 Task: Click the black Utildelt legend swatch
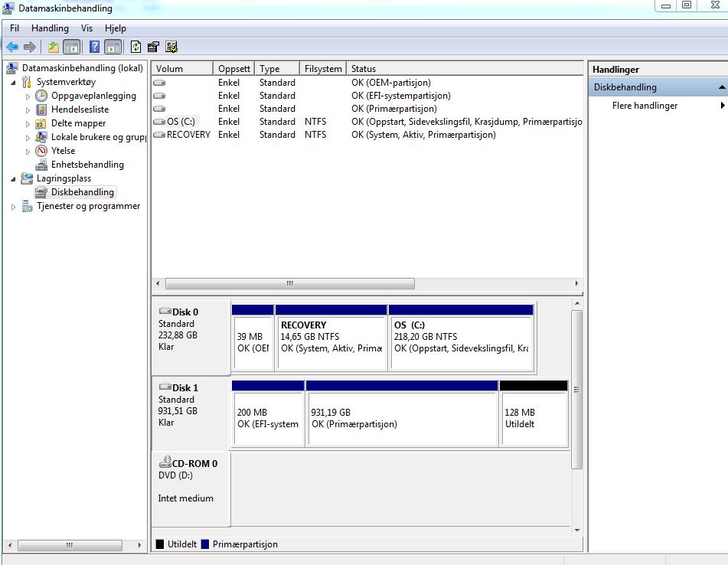point(160,544)
